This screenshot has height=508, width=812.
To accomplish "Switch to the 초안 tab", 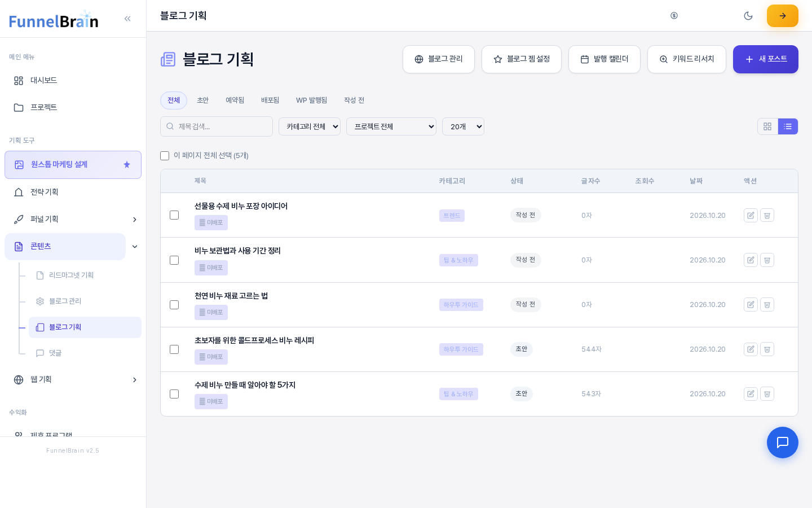I will tap(202, 100).
